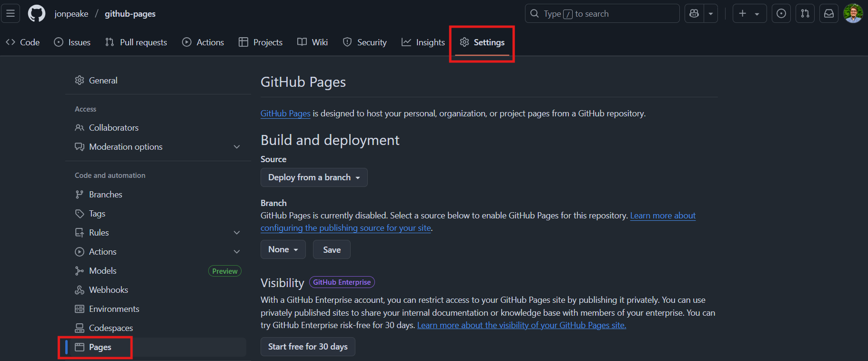Click the search input field
Screen dimensions: 868x361
tap(602, 13)
